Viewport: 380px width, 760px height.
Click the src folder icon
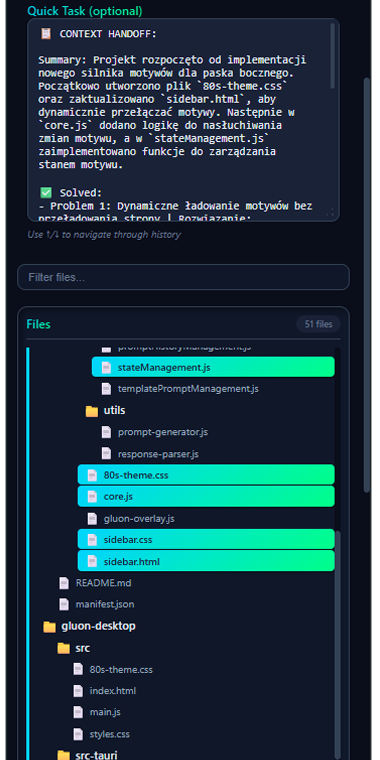(x=63, y=649)
